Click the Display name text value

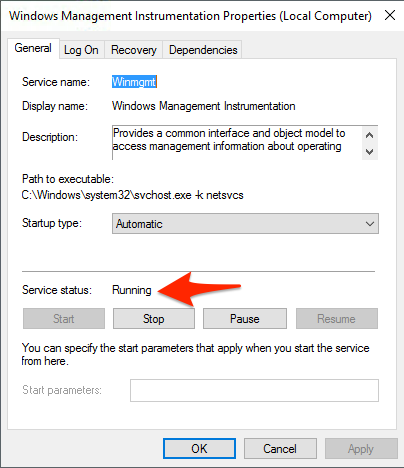click(x=204, y=106)
